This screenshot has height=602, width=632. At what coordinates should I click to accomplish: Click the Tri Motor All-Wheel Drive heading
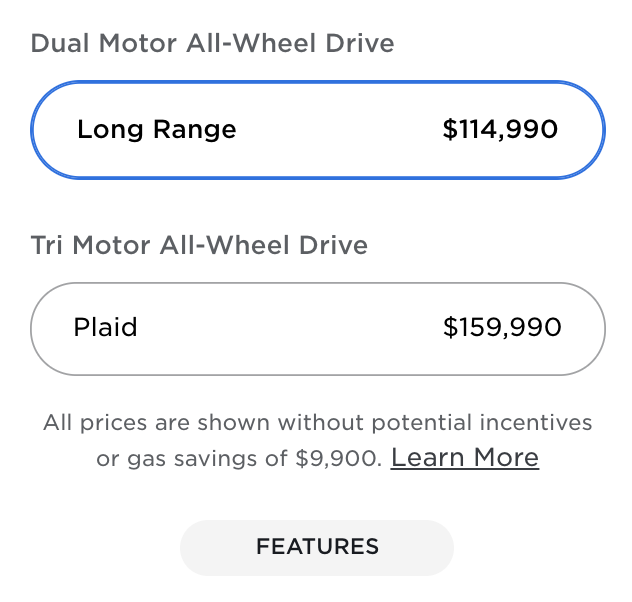click(x=199, y=245)
